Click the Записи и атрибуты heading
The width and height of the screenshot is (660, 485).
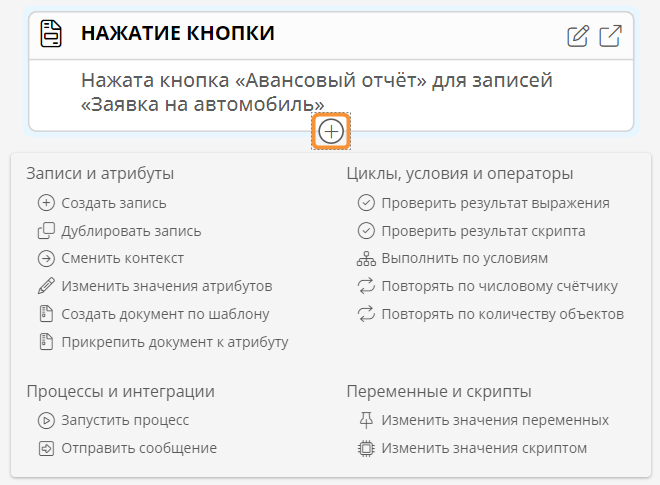click(100, 173)
